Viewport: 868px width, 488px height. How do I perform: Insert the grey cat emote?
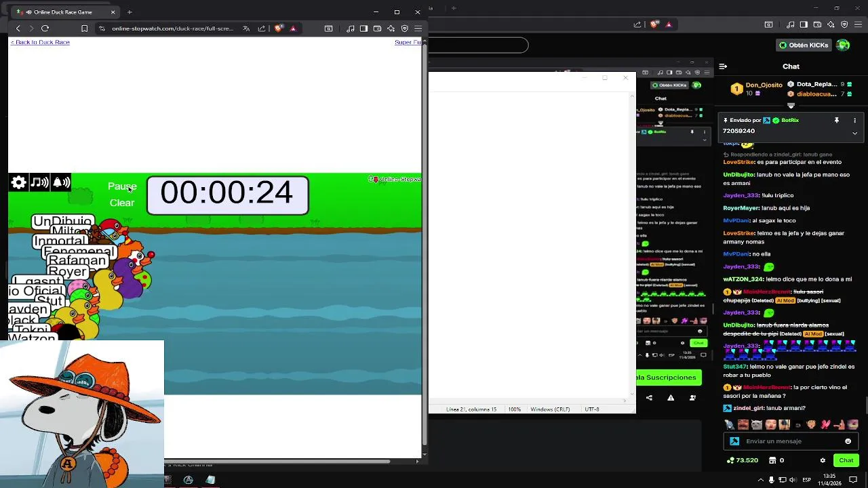point(757,425)
